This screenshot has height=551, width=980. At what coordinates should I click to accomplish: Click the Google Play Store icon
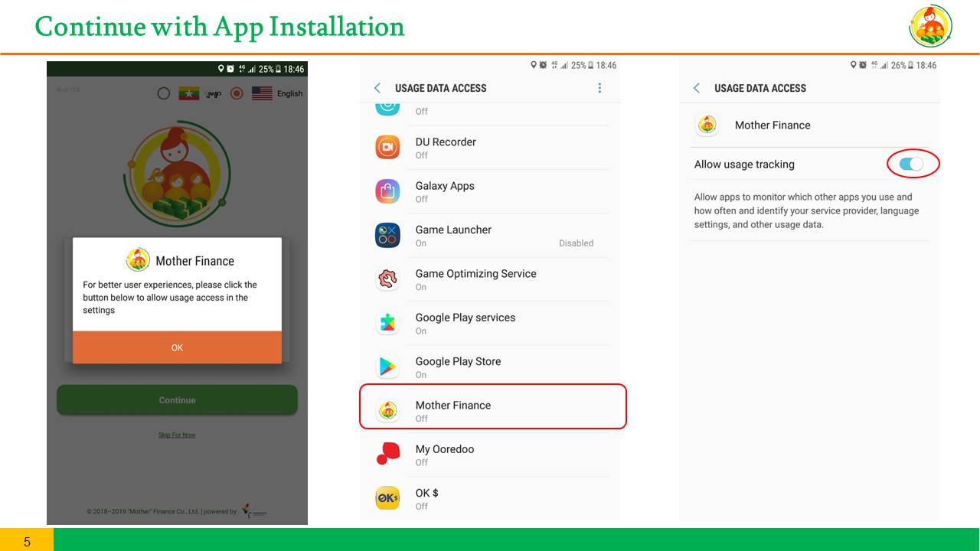[387, 367]
